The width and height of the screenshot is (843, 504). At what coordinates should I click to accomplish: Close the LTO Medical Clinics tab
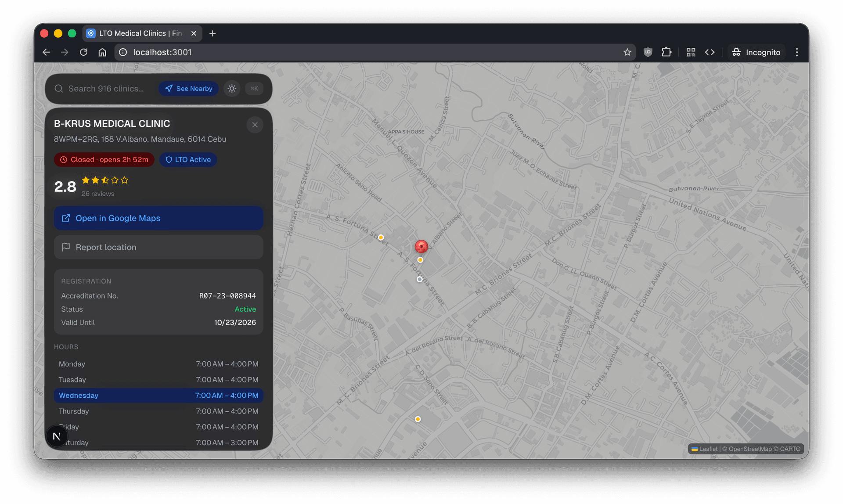[x=194, y=33]
